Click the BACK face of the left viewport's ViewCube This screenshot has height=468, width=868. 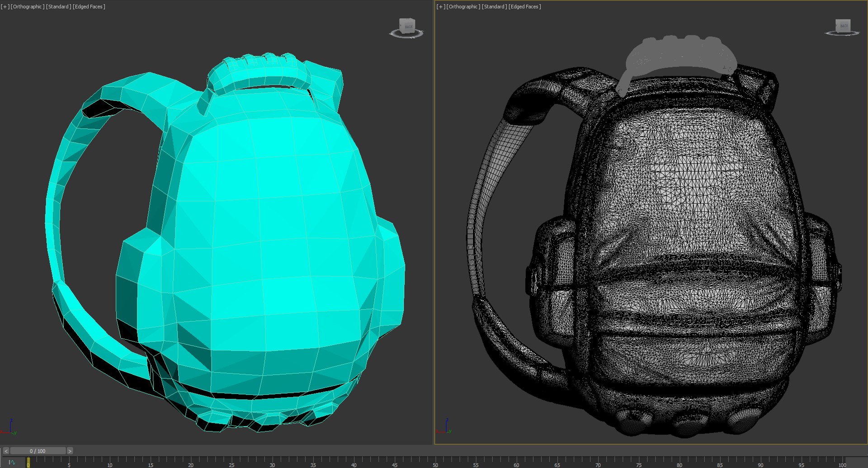click(x=408, y=26)
